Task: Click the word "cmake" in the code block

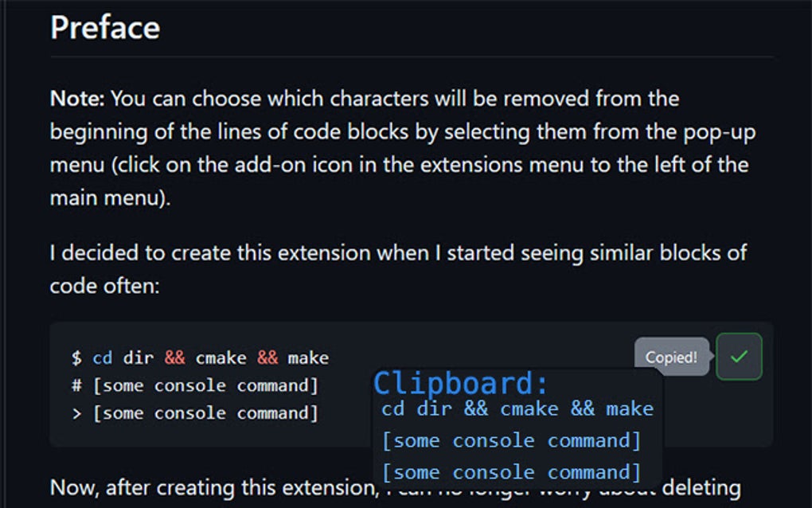Action: coord(221,358)
